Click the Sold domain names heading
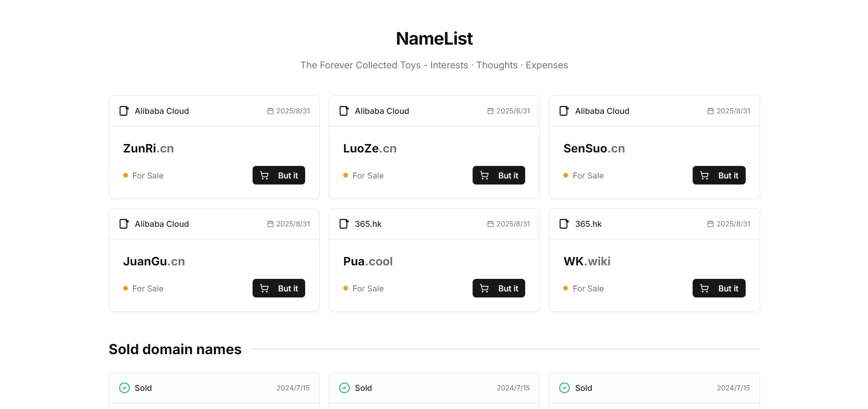Viewport: 868px width, 409px height. 175,349
